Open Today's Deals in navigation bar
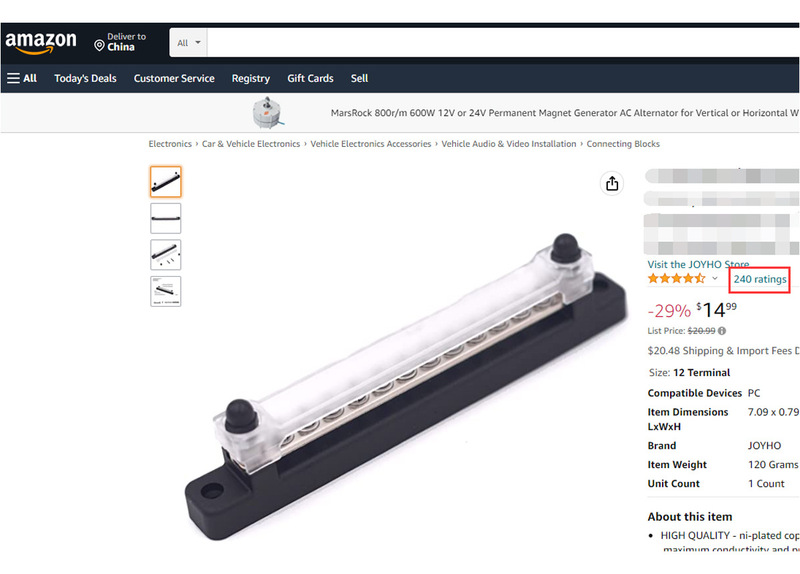The width and height of the screenshot is (800, 574). pyautogui.click(x=85, y=79)
